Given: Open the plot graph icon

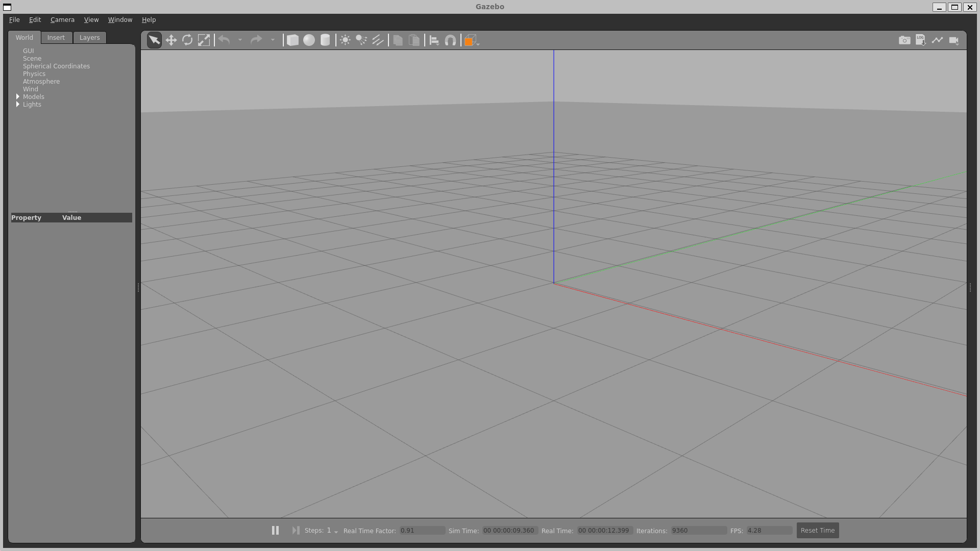Looking at the screenshot, I should pyautogui.click(x=937, y=40).
